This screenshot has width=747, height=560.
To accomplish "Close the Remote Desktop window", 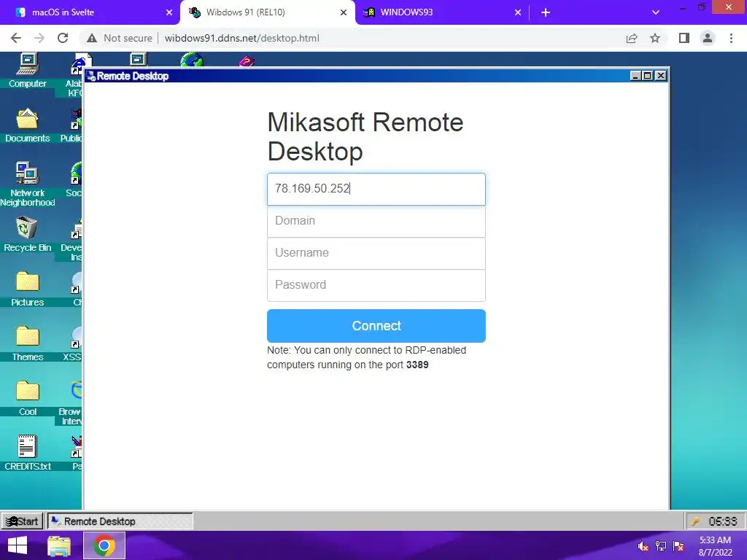I will pyautogui.click(x=660, y=76).
